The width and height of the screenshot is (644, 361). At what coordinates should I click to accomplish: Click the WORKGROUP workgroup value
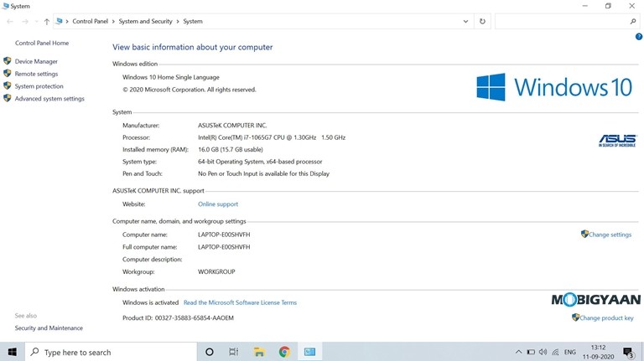point(216,271)
